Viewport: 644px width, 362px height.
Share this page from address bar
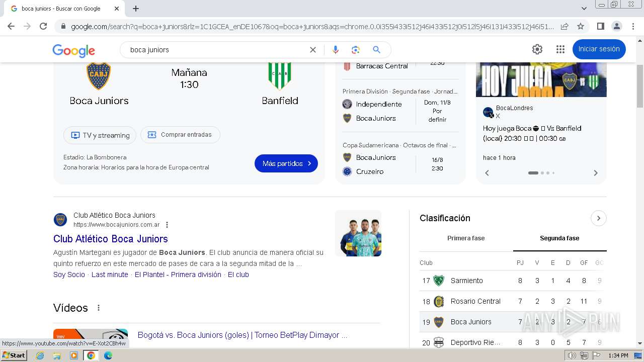[565, 26]
